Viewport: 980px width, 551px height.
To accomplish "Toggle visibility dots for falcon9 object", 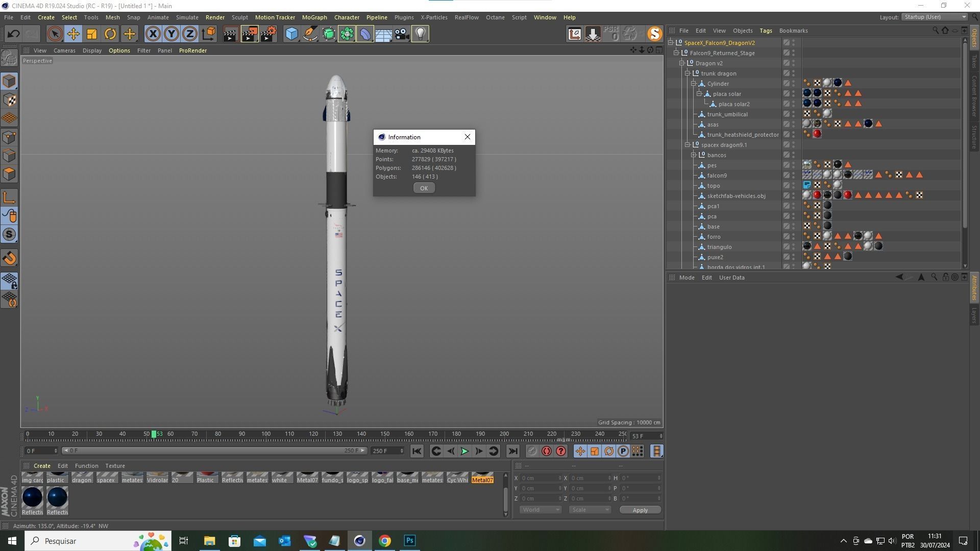I will click(x=794, y=176).
